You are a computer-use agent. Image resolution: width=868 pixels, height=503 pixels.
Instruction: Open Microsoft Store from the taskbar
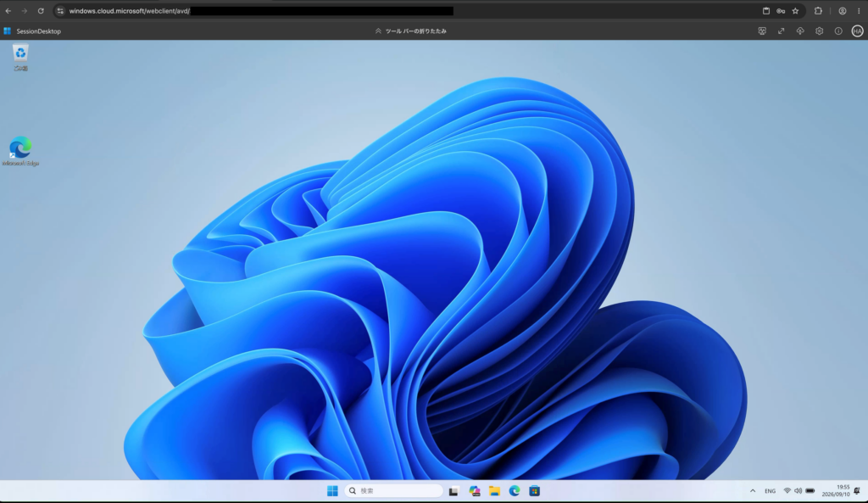tap(534, 491)
